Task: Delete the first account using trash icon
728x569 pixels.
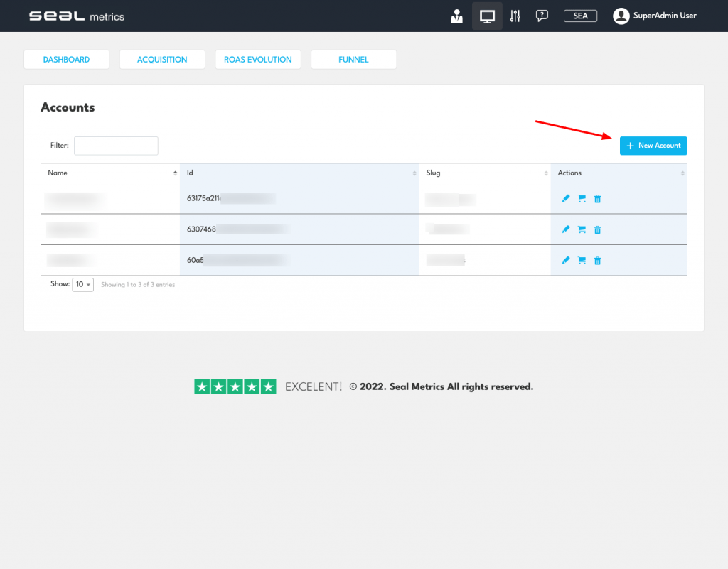Action: point(597,199)
